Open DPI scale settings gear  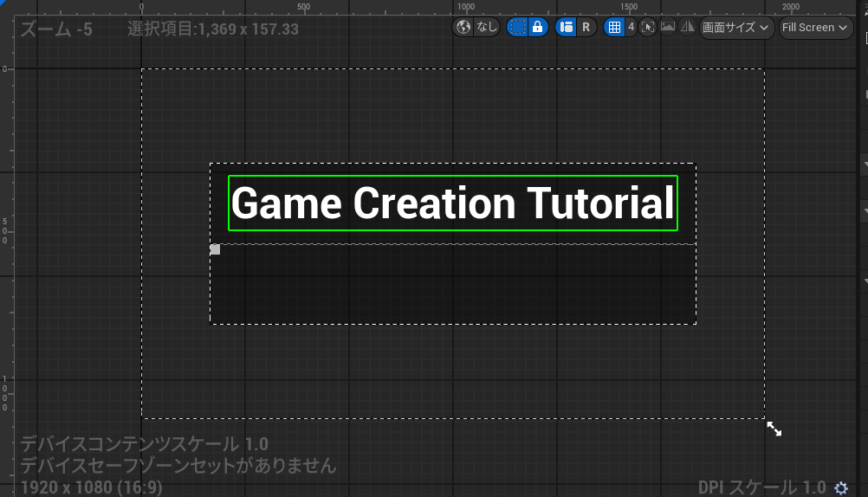pos(841,487)
